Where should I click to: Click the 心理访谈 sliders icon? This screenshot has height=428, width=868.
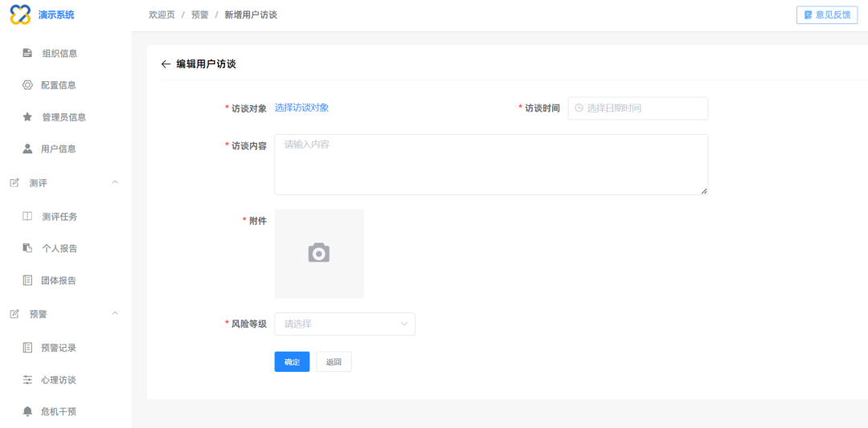(27, 380)
